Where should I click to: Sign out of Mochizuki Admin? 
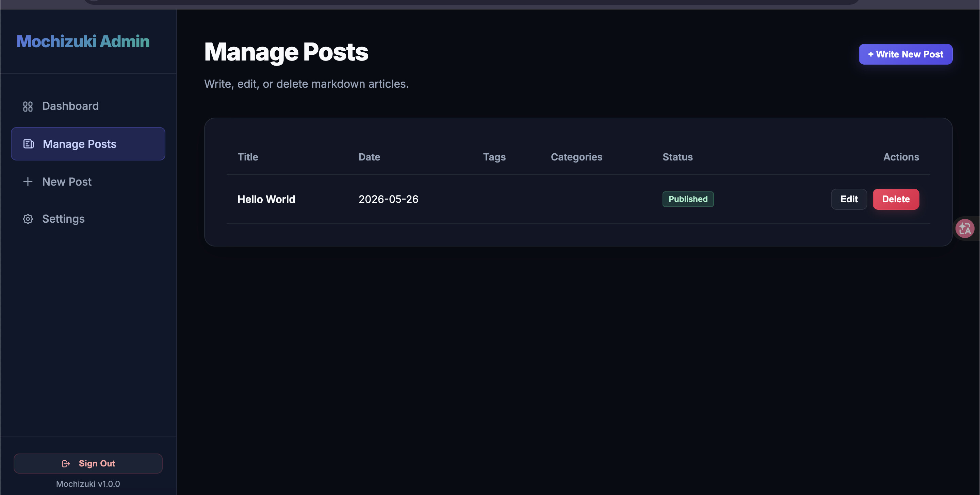coord(88,463)
